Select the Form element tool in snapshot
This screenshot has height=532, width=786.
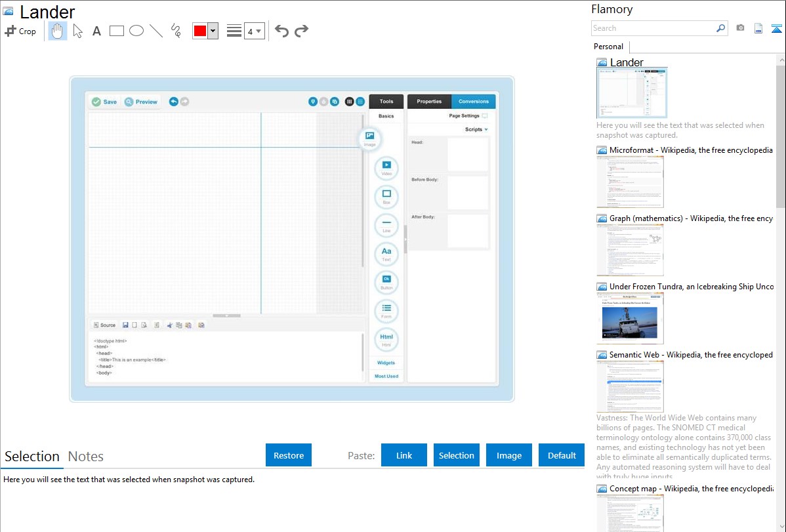tap(386, 310)
